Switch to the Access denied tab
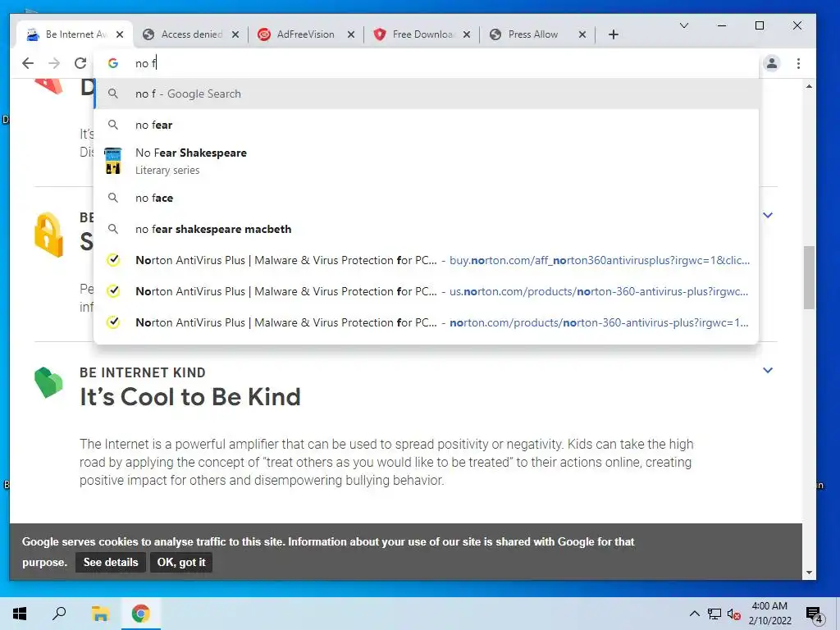Viewport: 840px width, 630px height. click(192, 34)
